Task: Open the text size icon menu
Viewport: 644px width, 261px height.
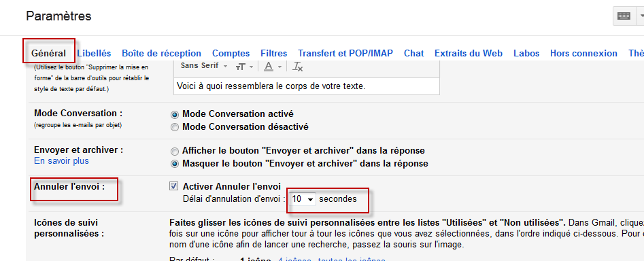Action: pyautogui.click(x=244, y=67)
